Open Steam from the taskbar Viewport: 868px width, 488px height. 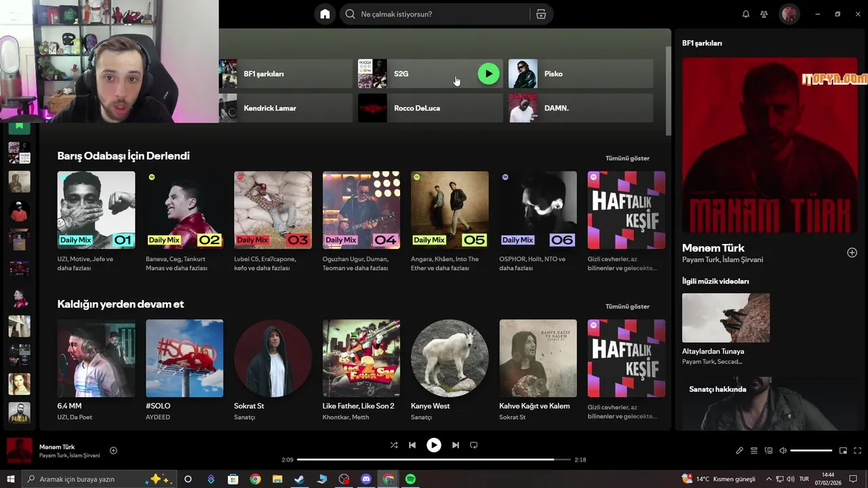299,479
